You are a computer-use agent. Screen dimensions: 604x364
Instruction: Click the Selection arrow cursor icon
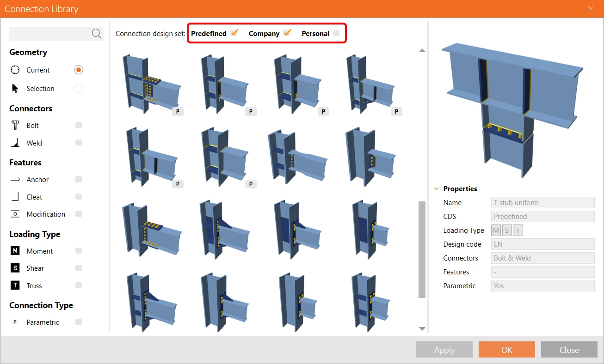(x=15, y=88)
